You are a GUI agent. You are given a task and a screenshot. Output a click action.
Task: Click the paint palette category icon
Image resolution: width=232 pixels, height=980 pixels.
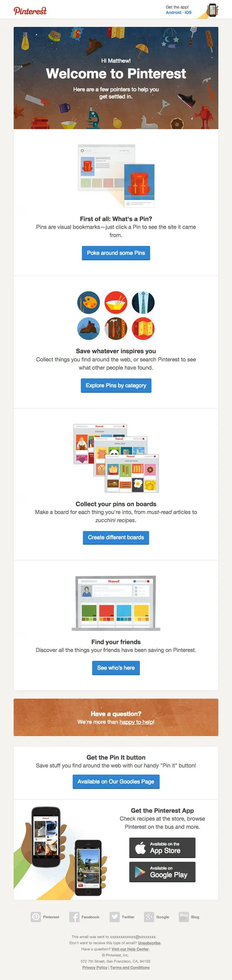pyautogui.click(x=88, y=303)
